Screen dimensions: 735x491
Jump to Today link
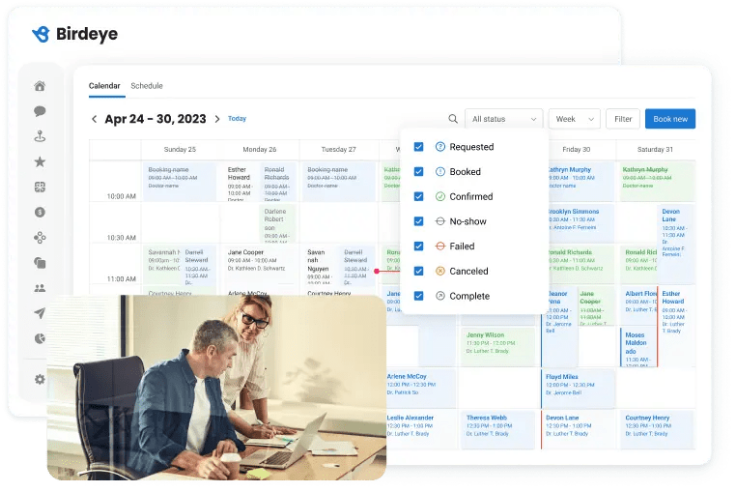coord(237,119)
